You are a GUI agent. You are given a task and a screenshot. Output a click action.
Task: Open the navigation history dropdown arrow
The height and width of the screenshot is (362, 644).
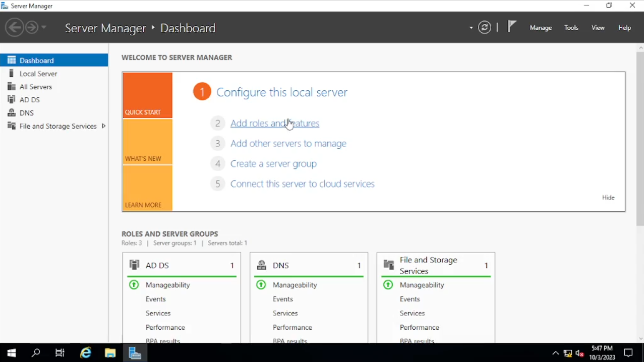point(44,27)
